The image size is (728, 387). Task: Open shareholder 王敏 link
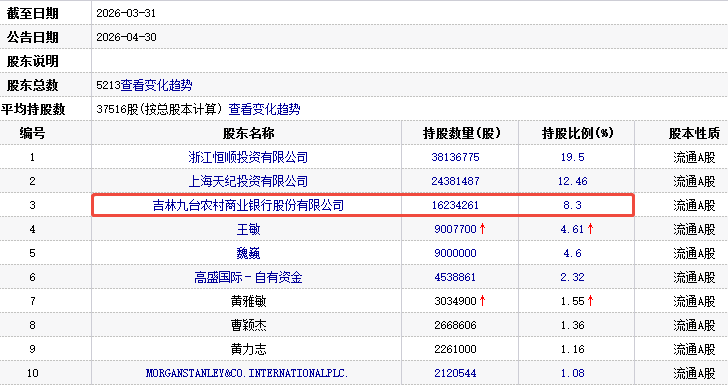[x=248, y=229]
